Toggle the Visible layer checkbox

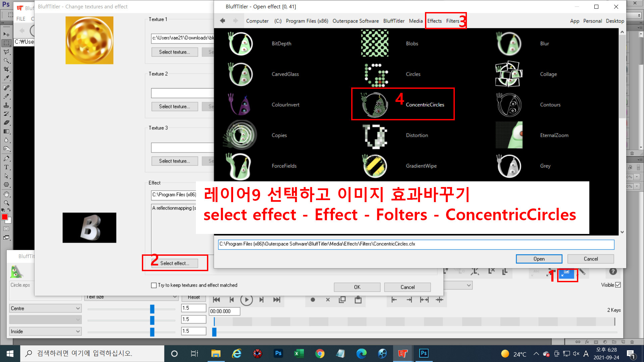[x=618, y=285]
